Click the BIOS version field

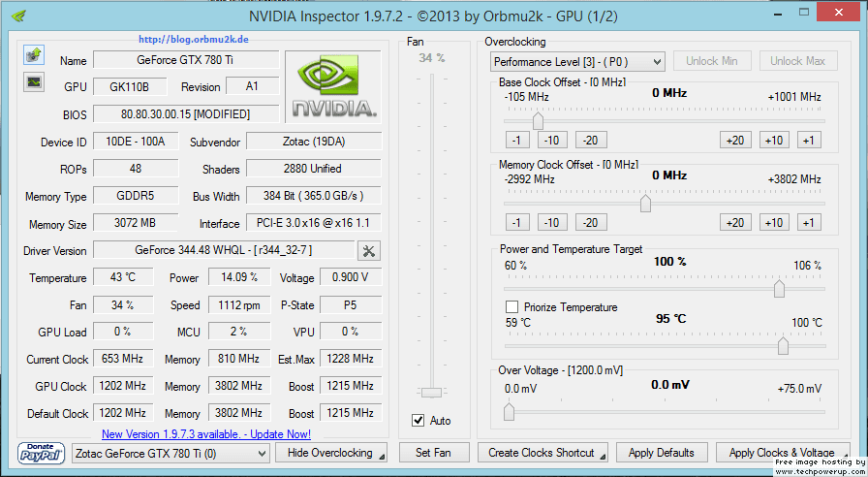click(185, 114)
